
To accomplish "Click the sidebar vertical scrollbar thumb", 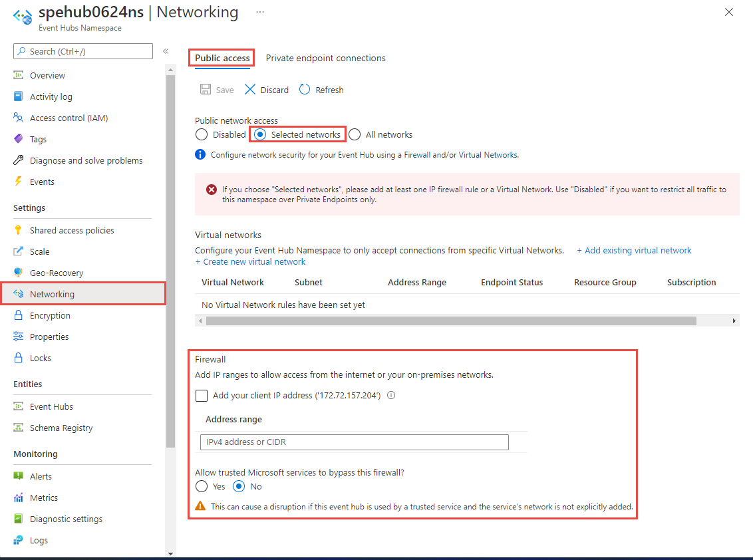I will point(170,261).
